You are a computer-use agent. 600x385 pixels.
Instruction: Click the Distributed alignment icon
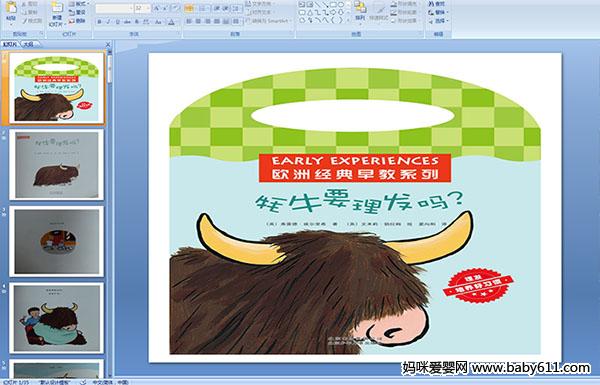[226, 21]
